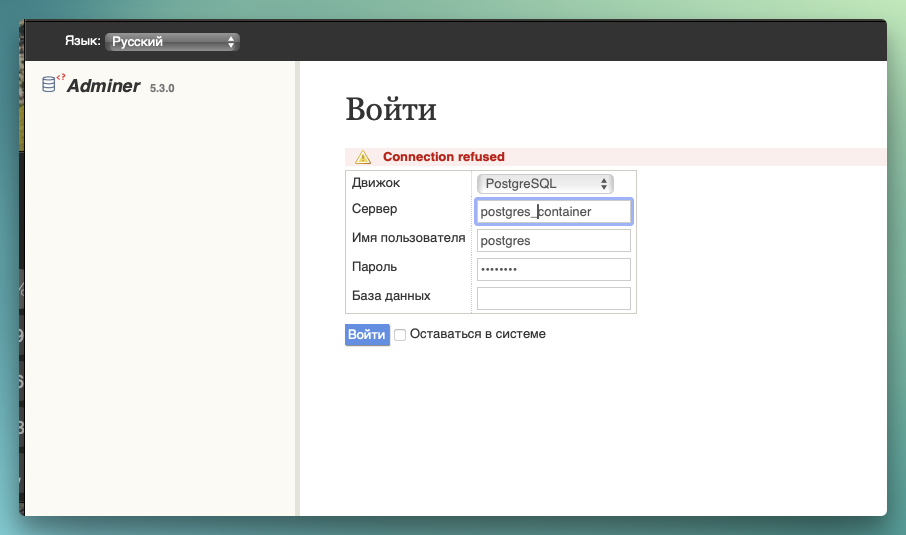Screen dimensions: 906x535
Task: Click the Движок row label
Action: pyautogui.click(x=376, y=183)
